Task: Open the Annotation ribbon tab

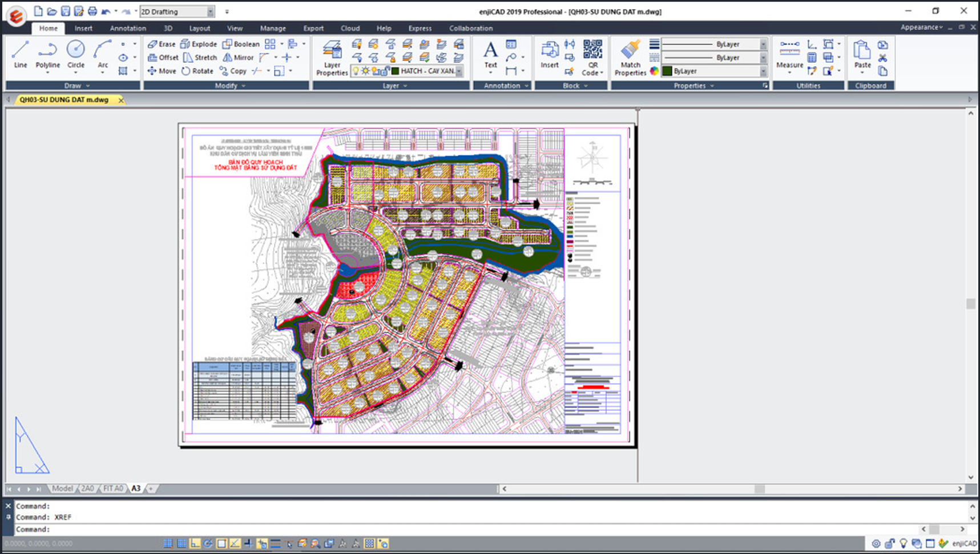Action: coord(128,28)
